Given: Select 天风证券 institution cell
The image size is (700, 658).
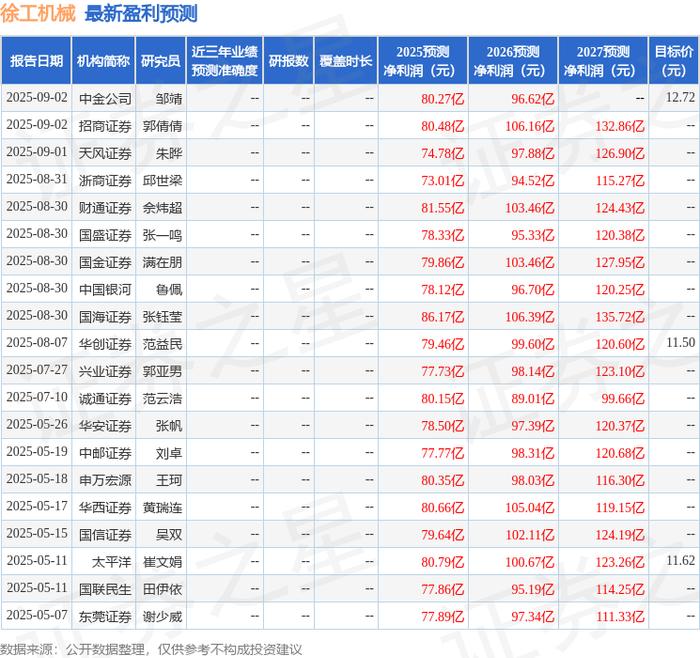Looking at the screenshot, I should click(105, 154).
